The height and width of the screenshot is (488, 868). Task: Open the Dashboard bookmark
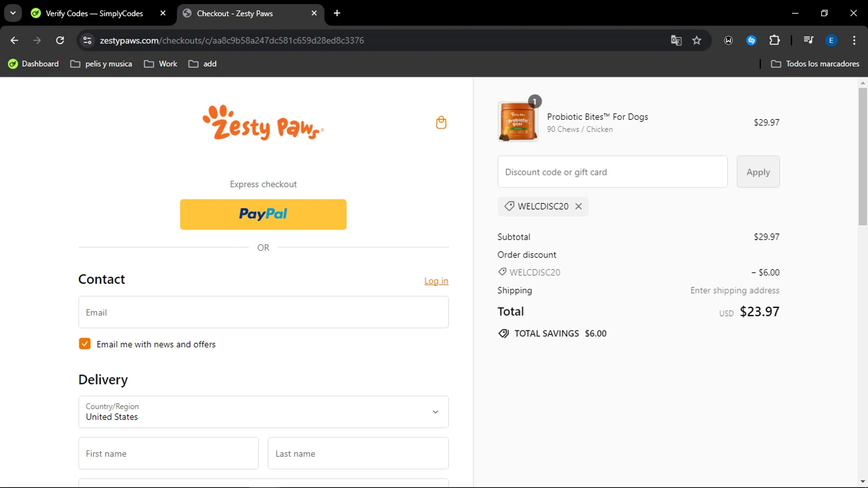(34, 64)
